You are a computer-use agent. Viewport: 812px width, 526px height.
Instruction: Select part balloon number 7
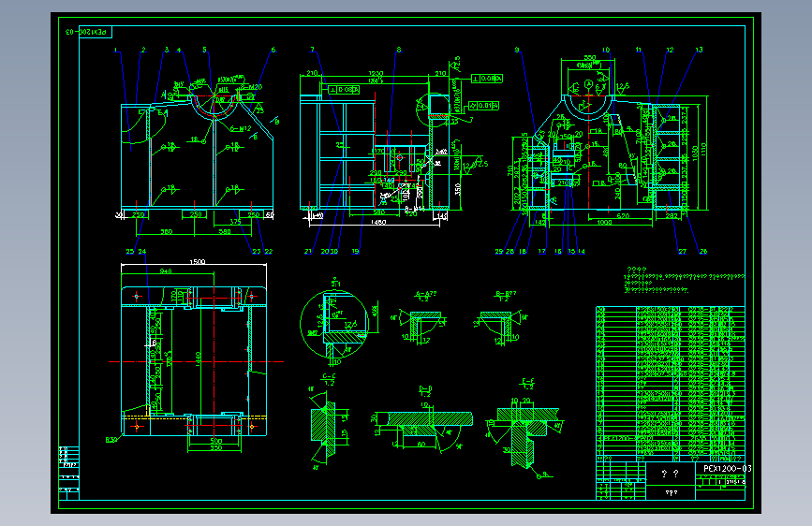[x=312, y=51]
